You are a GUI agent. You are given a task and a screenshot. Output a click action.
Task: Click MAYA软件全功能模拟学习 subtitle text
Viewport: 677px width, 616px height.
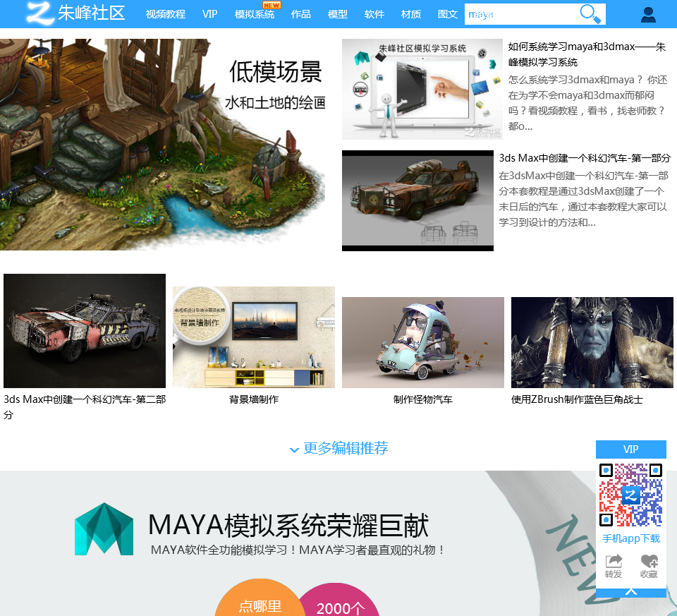[298, 550]
